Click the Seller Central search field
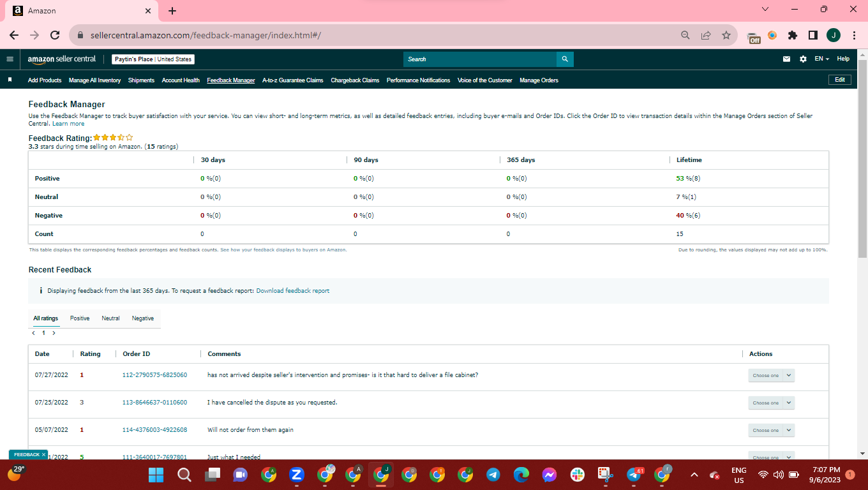 coord(480,59)
